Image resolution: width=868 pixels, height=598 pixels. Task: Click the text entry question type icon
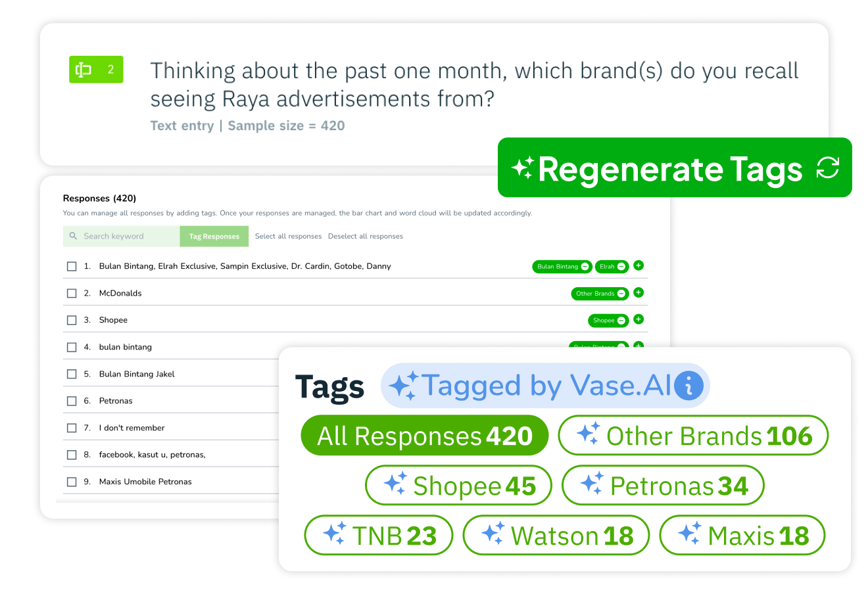84,70
